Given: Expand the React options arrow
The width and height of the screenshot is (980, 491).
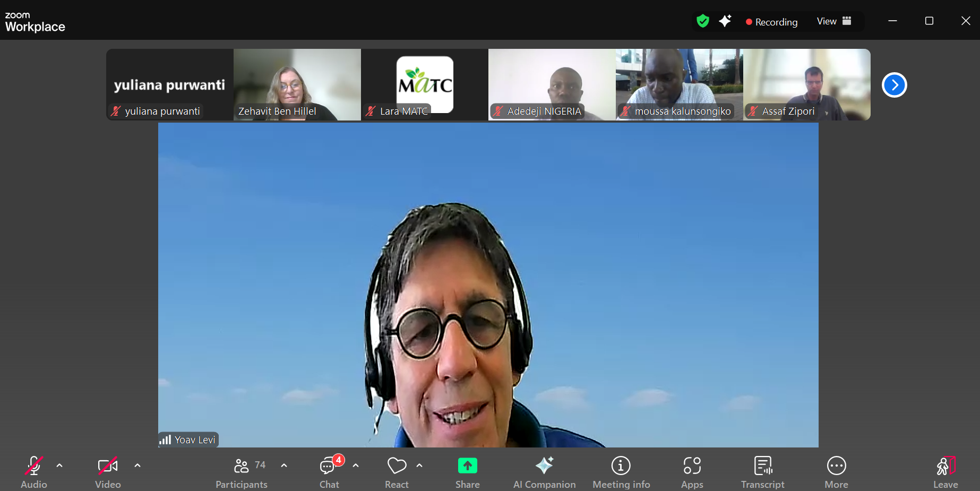Looking at the screenshot, I should click(x=419, y=466).
